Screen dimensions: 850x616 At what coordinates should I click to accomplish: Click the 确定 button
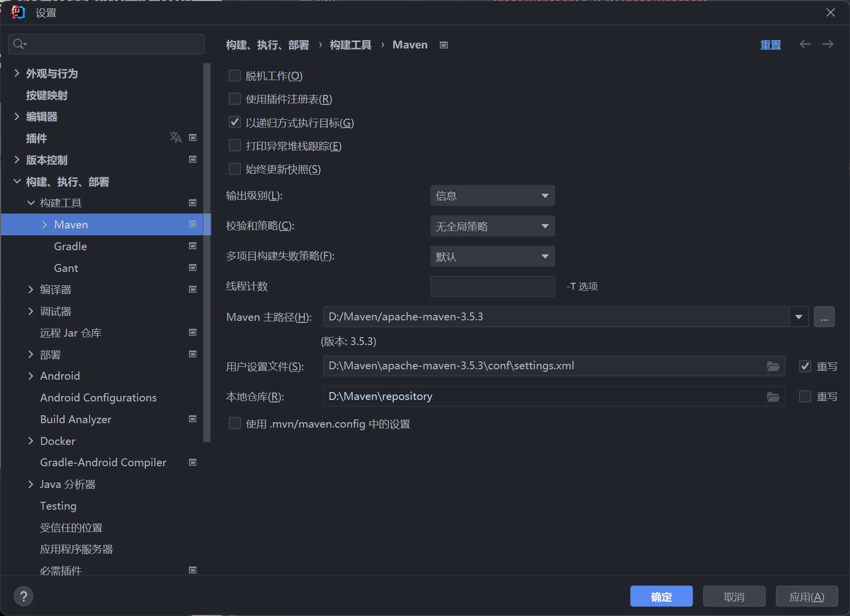tap(661, 597)
